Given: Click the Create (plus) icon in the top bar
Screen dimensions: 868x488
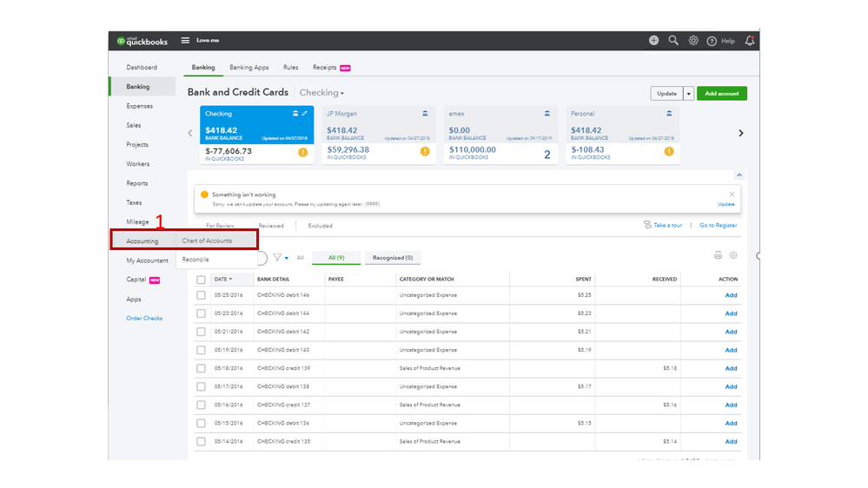Looking at the screenshot, I should (x=653, y=41).
